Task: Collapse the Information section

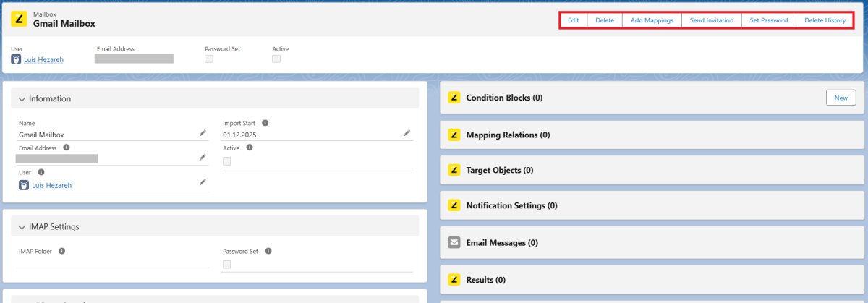Action: [22, 99]
